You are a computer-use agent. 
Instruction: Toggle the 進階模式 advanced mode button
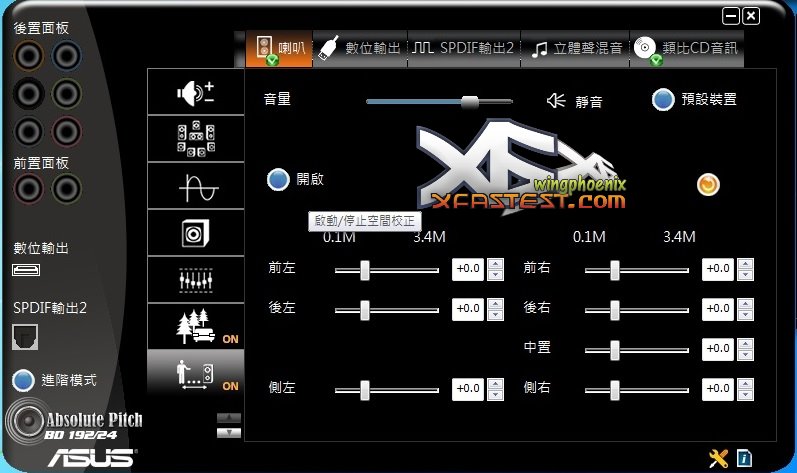(x=23, y=381)
